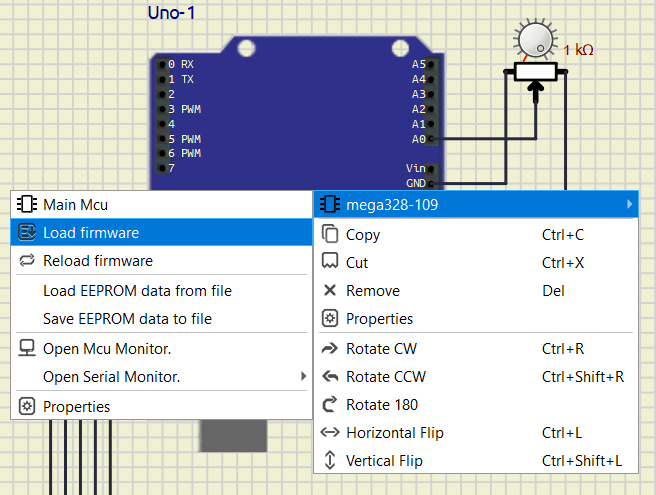Viewport: 656px width, 495px height.
Task: Click the Cut icon in context menu
Action: [330, 263]
